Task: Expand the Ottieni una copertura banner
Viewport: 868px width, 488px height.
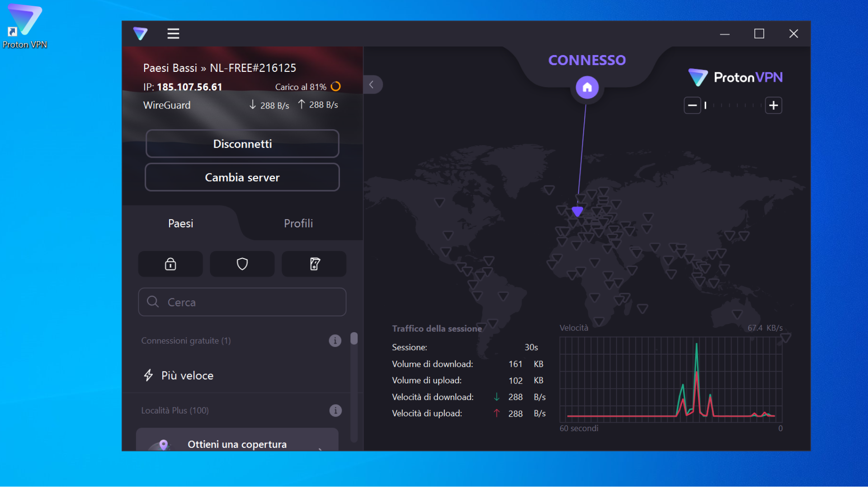Action: tap(237, 444)
